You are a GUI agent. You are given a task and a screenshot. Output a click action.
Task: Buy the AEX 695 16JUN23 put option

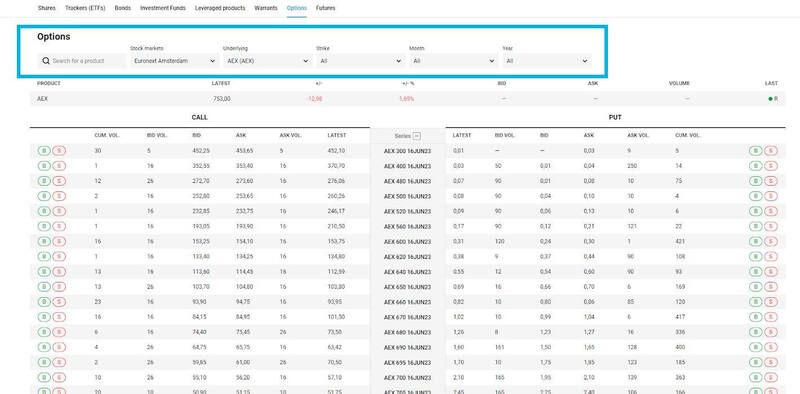756,362
